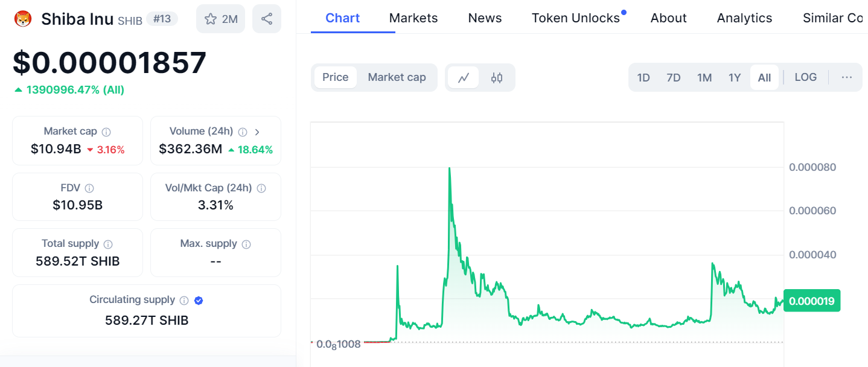Open the Chart tab
Image resolution: width=868 pixels, height=367 pixels.
(x=343, y=18)
